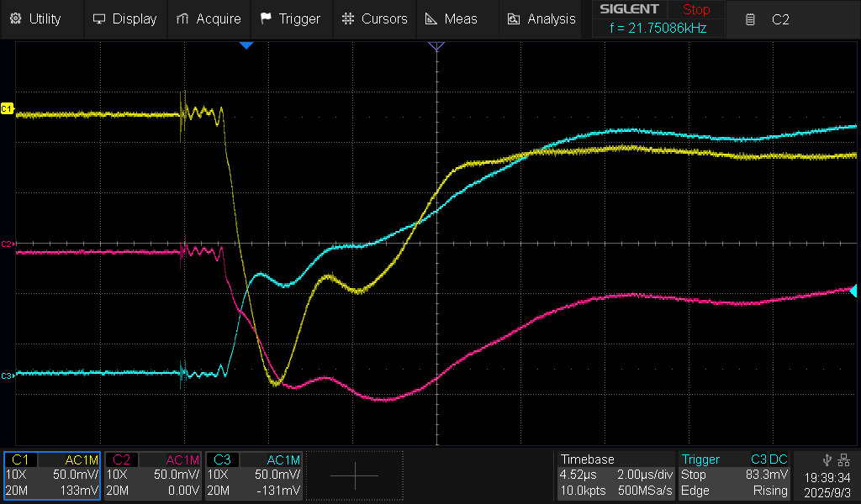Click the Analysis magnifier icon
The width and height of the screenshot is (861, 504).
pos(514,18)
